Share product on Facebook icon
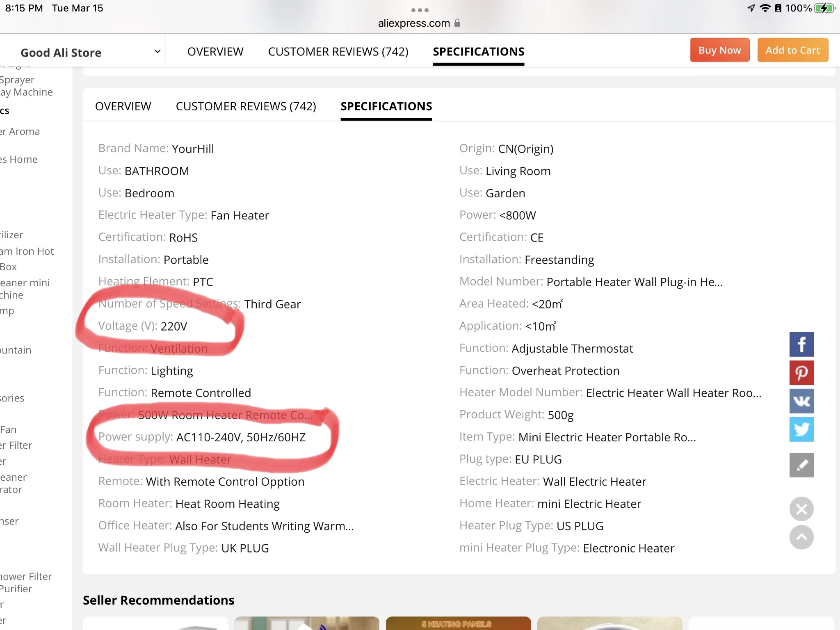 coord(801,344)
